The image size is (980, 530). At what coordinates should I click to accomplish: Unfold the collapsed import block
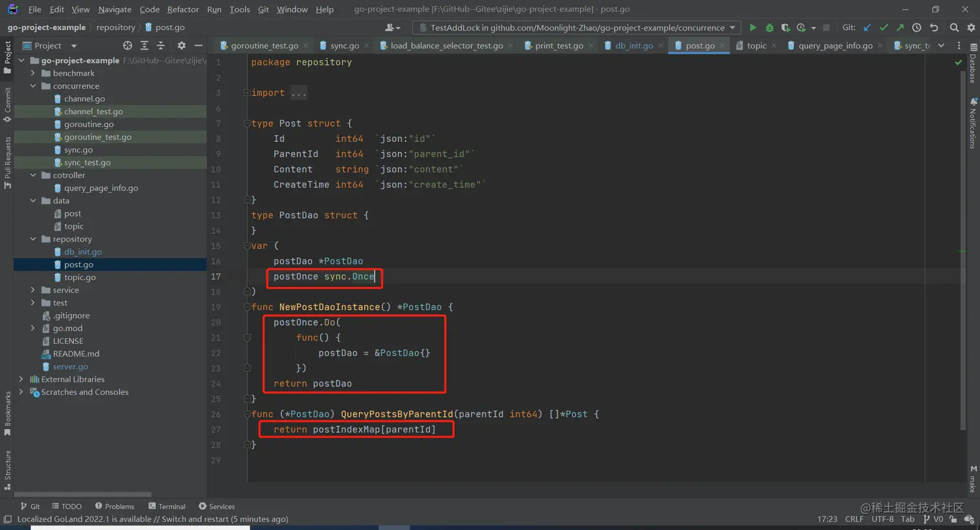click(x=299, y=93)
